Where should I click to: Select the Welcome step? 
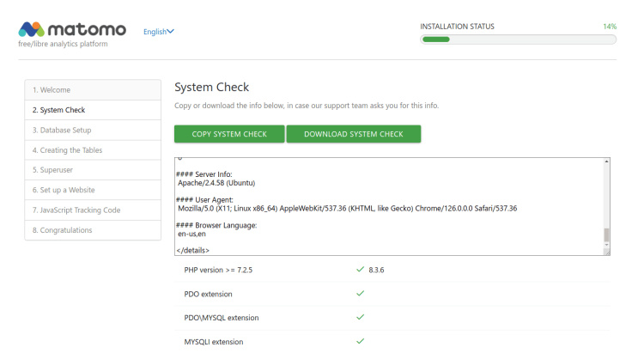pyautogui.click(x=93, y=90)
